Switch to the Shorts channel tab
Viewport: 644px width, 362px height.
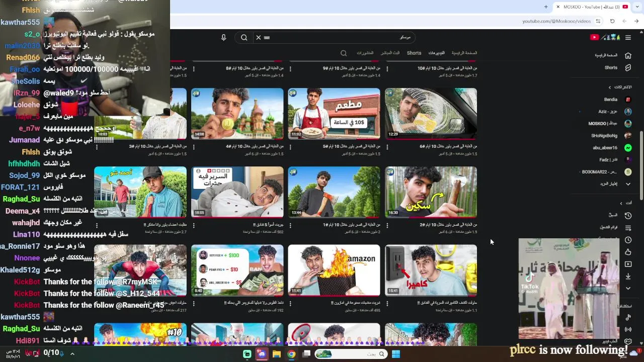click(414, 53)
